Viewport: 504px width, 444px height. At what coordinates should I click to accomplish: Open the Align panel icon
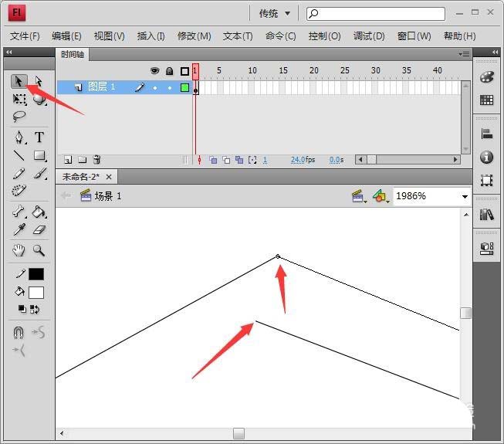487,134
